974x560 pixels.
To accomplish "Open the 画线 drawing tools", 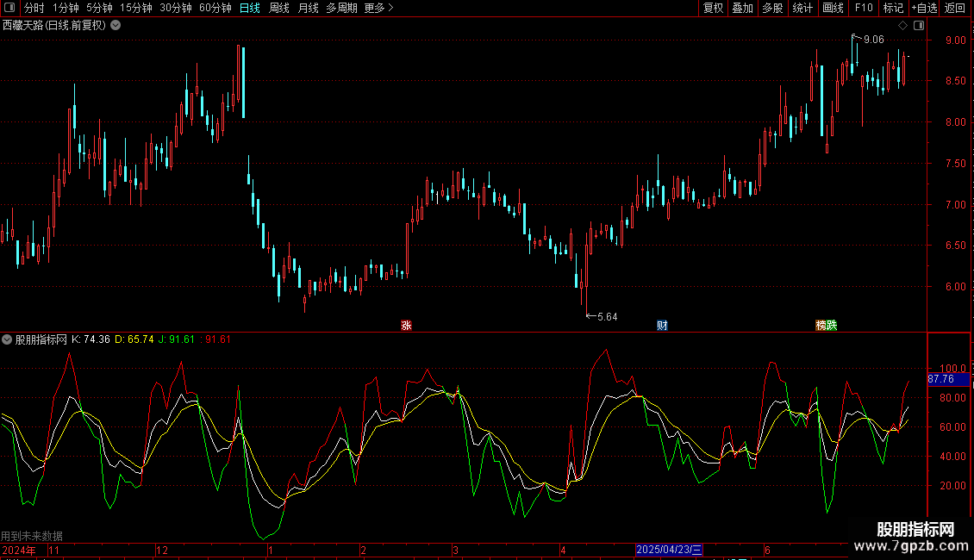I will [x=833, y=8].
